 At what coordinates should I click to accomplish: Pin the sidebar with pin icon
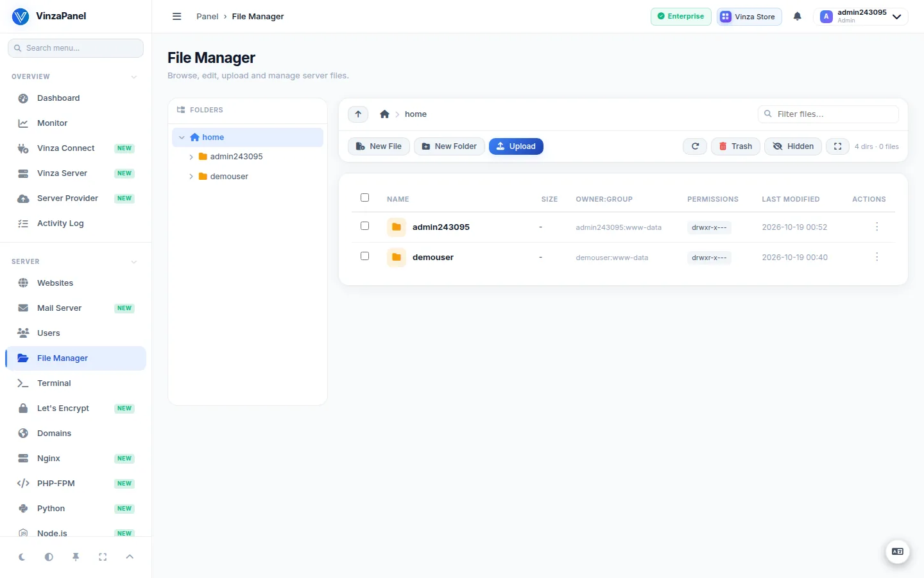pyautogui.click(x=76, y=557)
